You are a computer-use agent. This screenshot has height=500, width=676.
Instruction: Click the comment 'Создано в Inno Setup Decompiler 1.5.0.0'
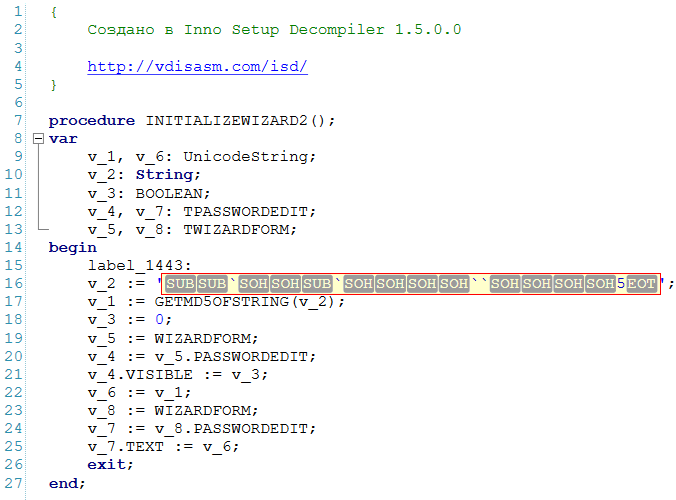click(274, 30)
